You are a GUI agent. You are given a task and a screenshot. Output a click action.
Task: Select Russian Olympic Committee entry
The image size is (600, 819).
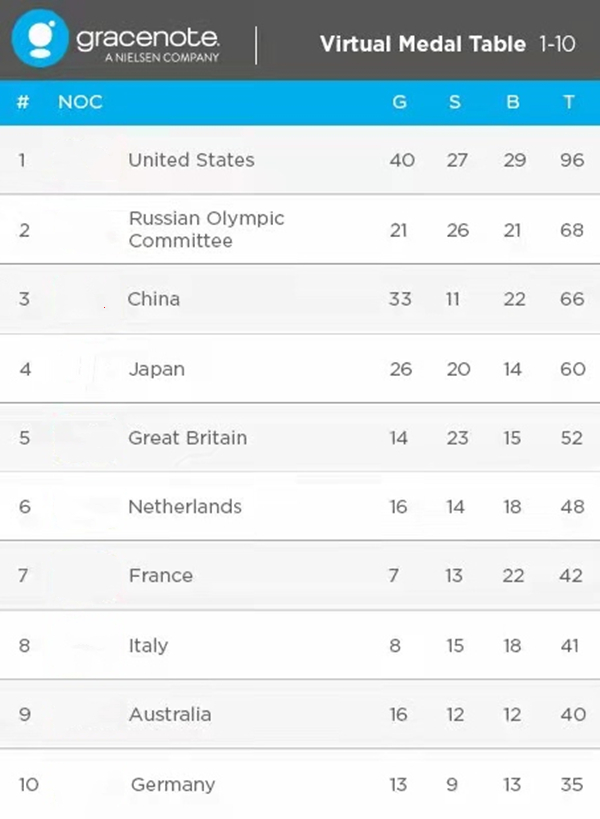206,229
